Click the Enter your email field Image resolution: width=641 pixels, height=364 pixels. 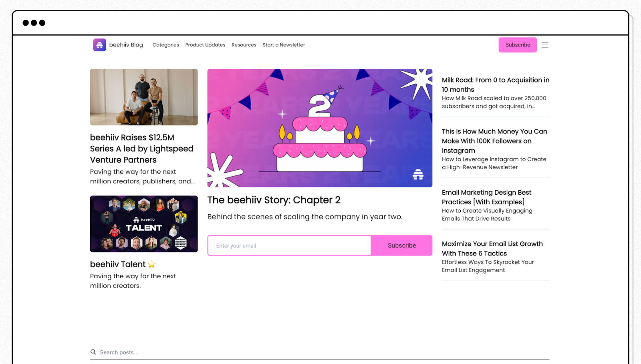click(x=289, y=245)
